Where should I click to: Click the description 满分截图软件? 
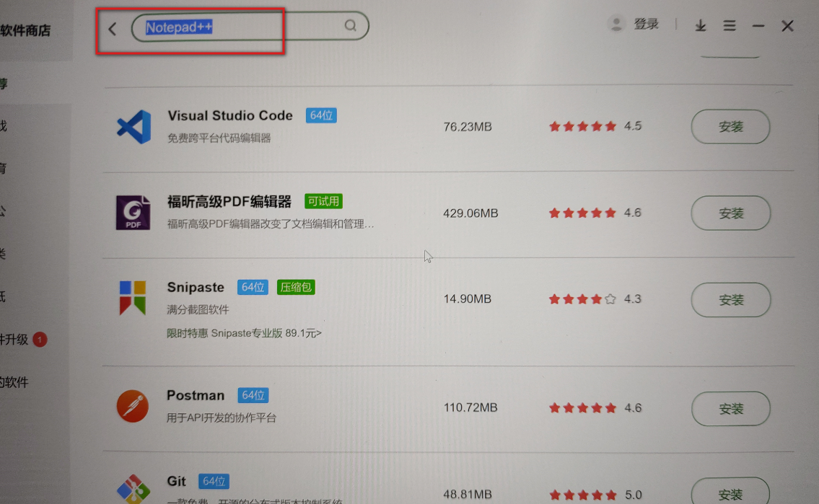[x=198, y=309]
